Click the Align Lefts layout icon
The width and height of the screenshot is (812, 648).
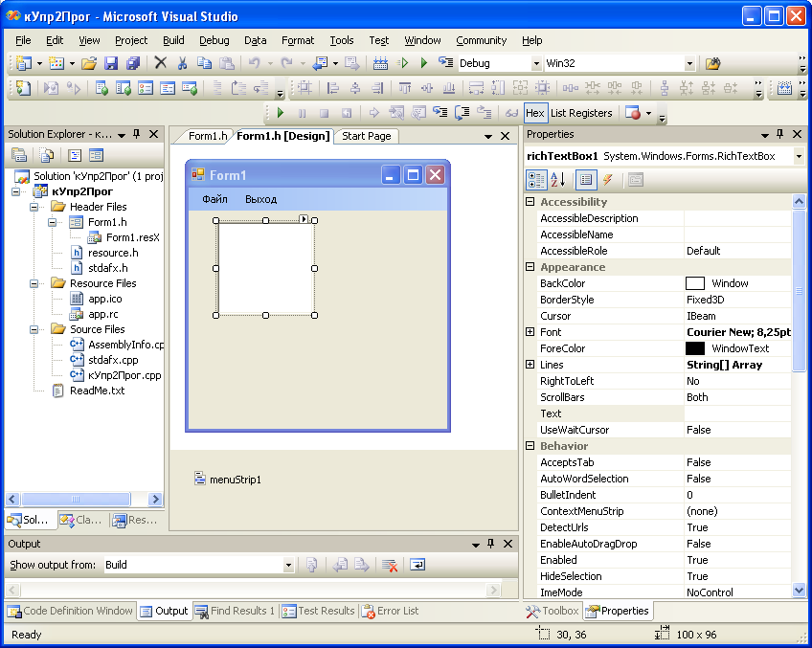[x=333, y=88]
